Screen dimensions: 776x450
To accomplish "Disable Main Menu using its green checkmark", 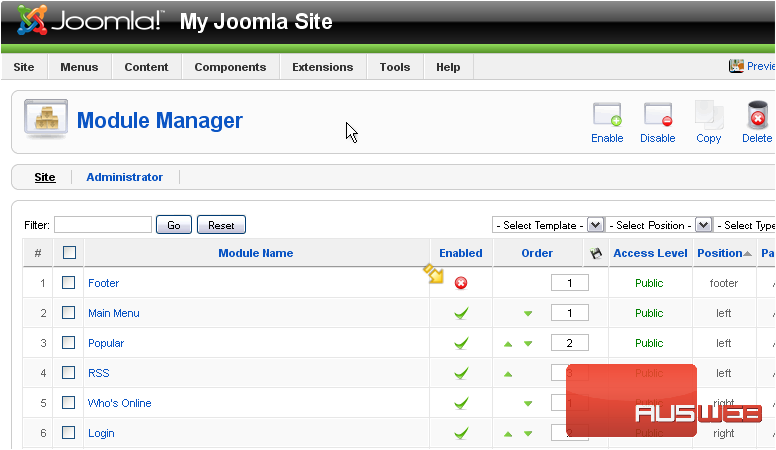I will coord(461,313).
